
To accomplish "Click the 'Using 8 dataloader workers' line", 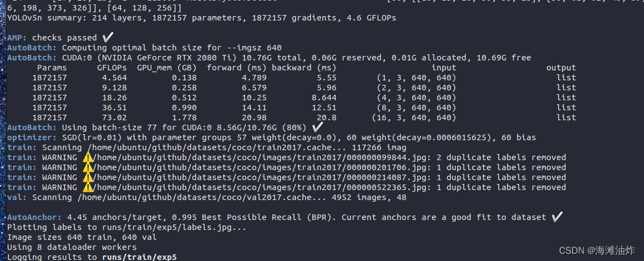I will [72, 247].
